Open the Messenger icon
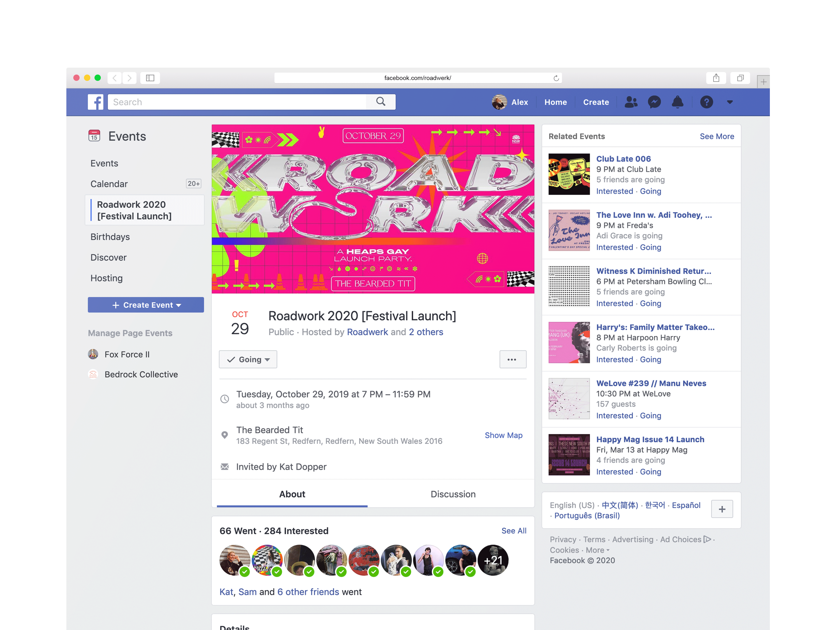Screen dimensions: 840x630 (x=654, y=102)
